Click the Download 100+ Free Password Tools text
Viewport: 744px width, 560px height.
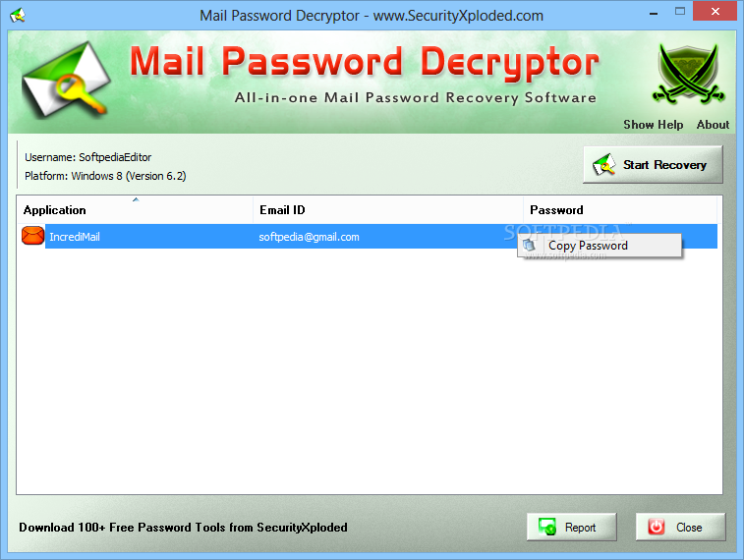(x=183, y=528)
